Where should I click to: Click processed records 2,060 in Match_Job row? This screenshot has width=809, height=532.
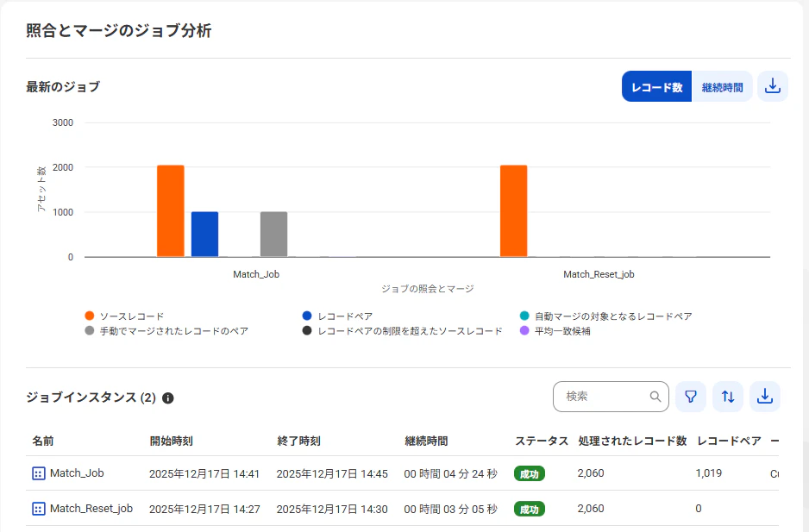pos(591,473)
